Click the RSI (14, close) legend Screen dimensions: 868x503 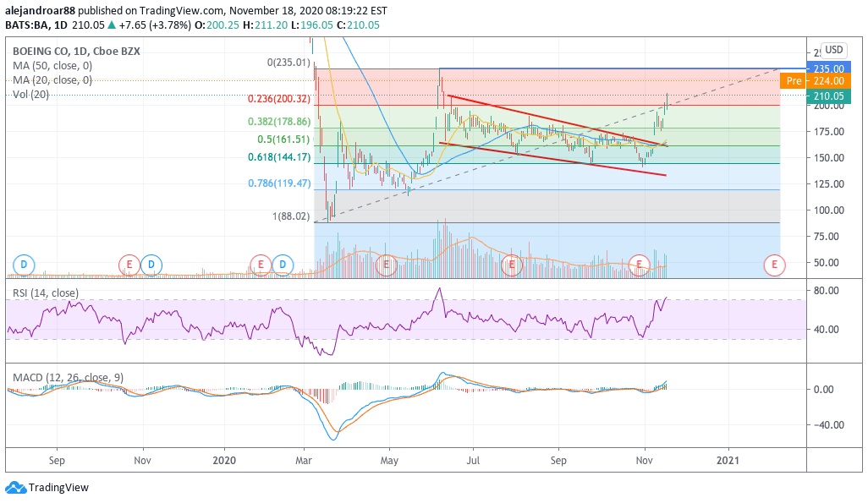(x=46, y=293)
